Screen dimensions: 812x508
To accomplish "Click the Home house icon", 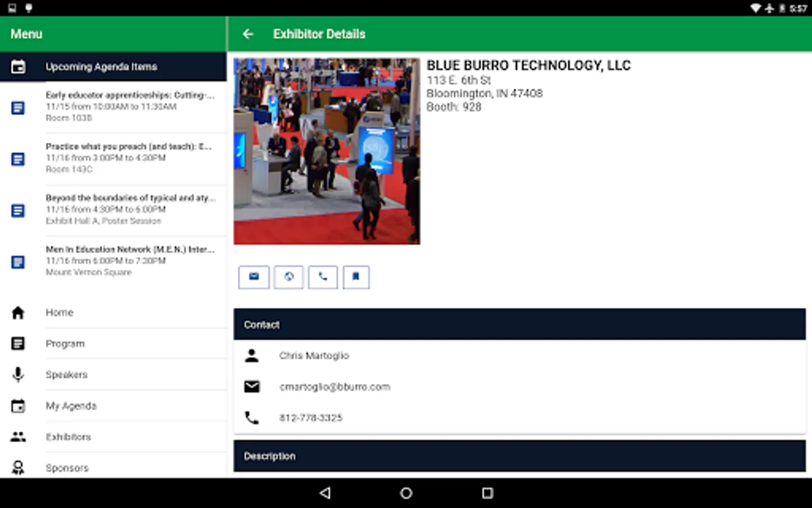I will point(18,313).
